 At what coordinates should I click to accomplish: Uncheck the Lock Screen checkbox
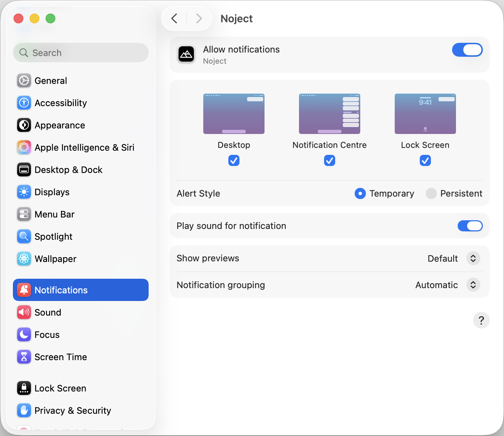425,160
